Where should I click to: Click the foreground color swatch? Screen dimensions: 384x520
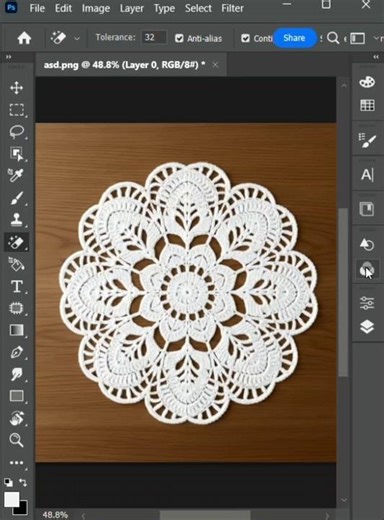[x=12, y=499]
